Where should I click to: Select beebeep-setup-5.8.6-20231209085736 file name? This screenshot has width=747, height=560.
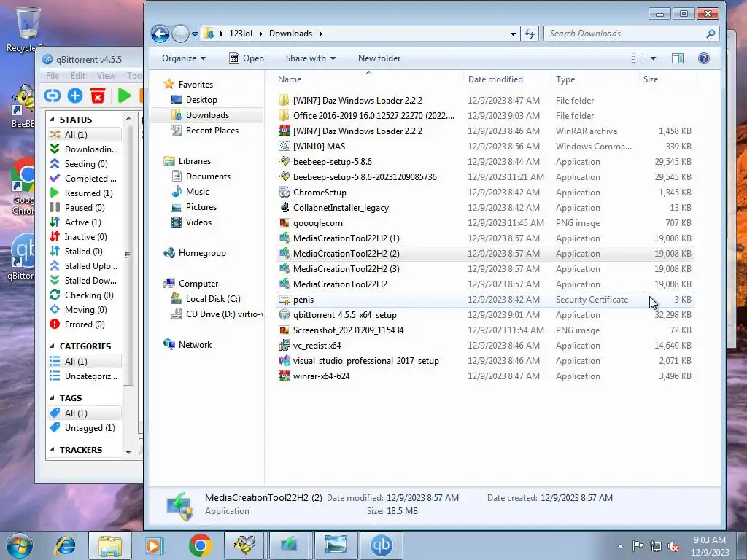pyautogui.click(x=365, y=176)
